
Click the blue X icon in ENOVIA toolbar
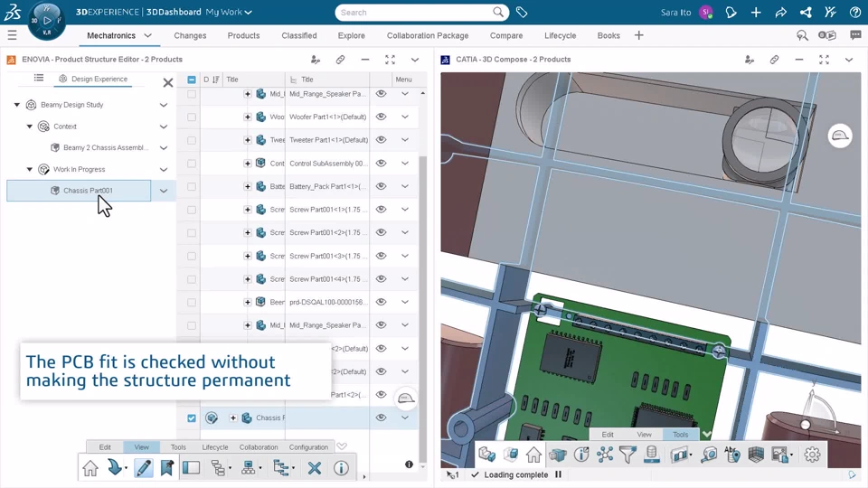pyautogui.click(x=315, y=468)
